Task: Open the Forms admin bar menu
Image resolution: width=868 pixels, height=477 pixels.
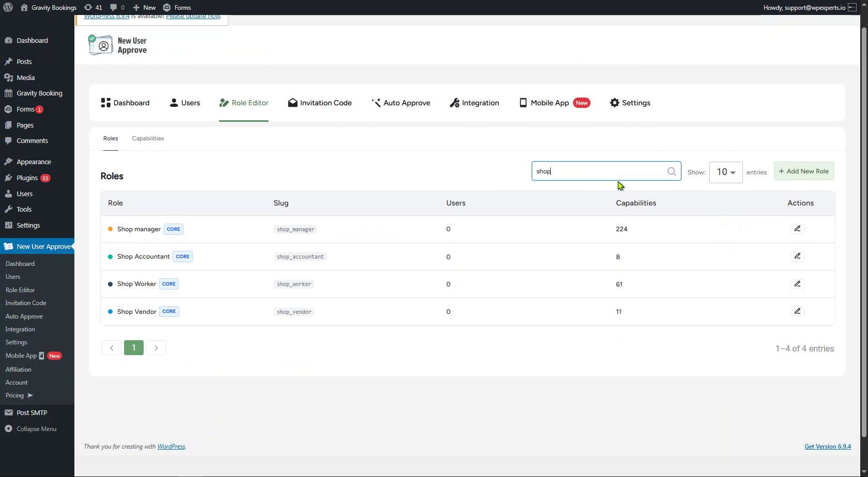Action: pyautogui.click(x=177, y=7)
